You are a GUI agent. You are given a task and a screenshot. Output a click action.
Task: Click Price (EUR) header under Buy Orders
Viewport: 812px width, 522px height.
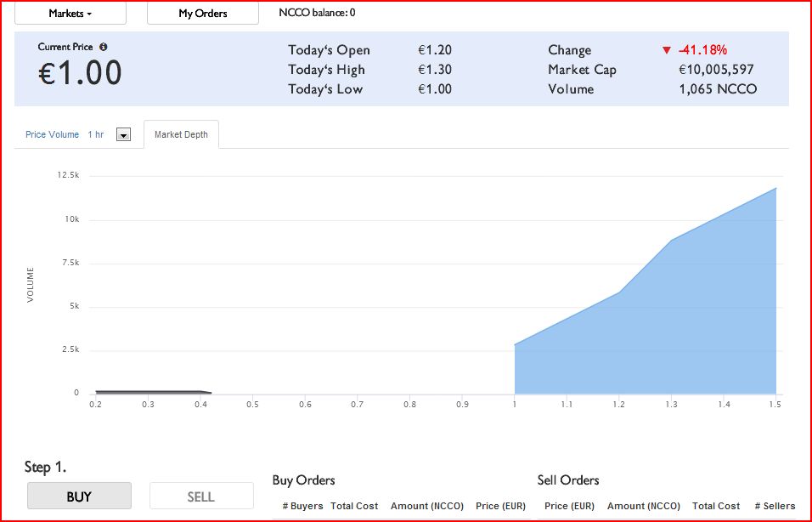tap(500, 506)
